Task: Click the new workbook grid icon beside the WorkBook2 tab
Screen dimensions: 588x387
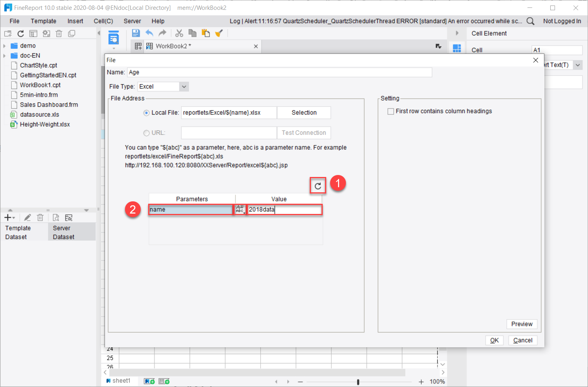Action: (x=138, y=46)
